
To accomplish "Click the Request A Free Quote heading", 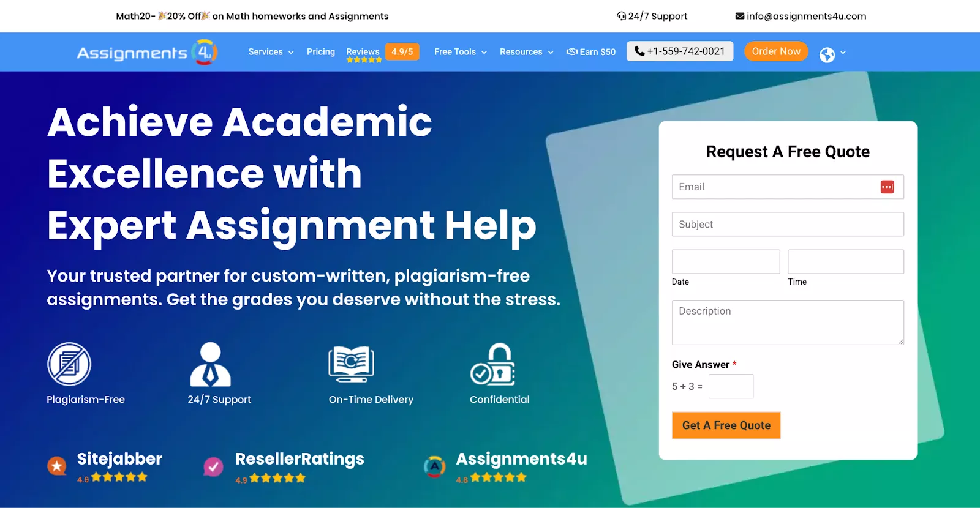I will (788, 152).
